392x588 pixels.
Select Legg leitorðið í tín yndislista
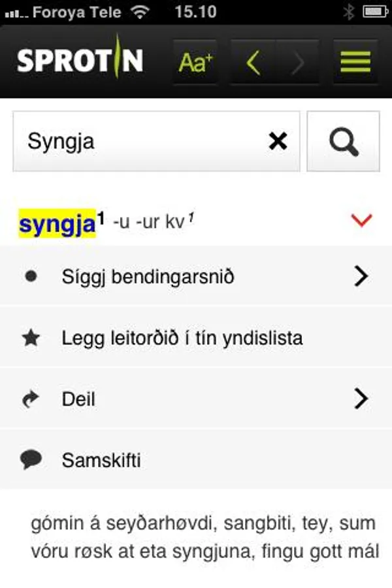pyautogui.click(x=182, y=338)
